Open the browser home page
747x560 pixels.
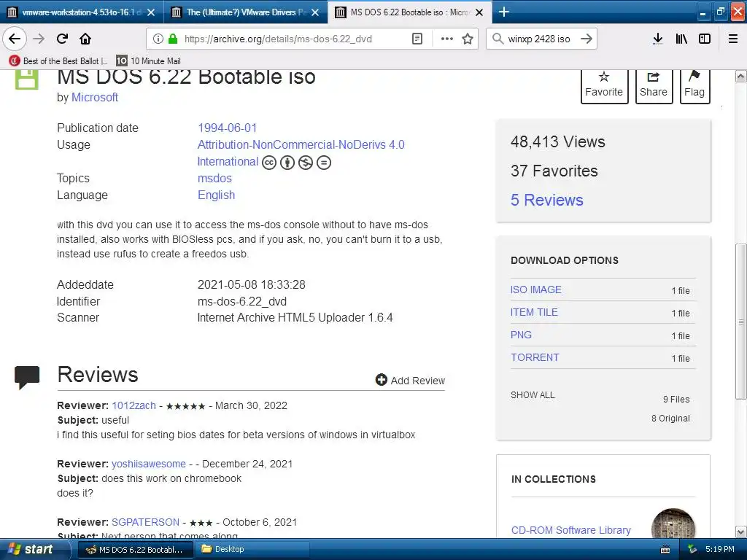[x=85, y=39]
